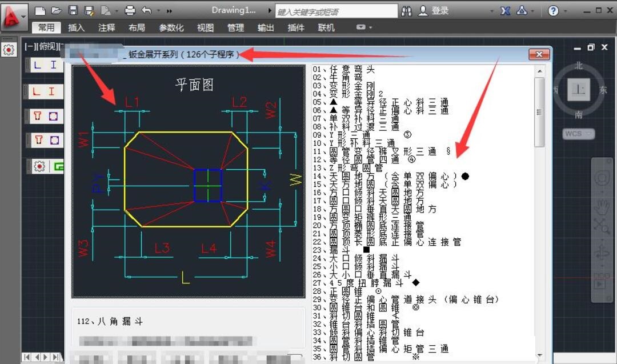The width and height of the screenshot is (617, 364).
Task: Create a new drawing with the New icon
Action: [x=41, y=10]
